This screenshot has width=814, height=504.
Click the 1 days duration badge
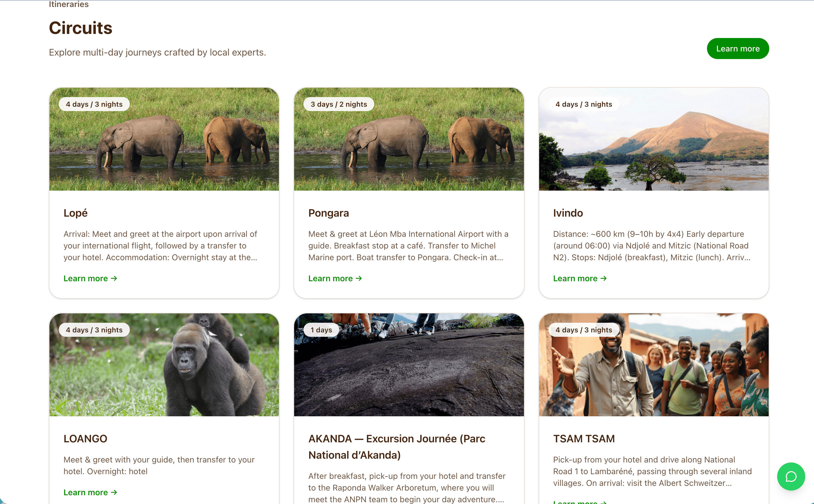click(321, 330)
